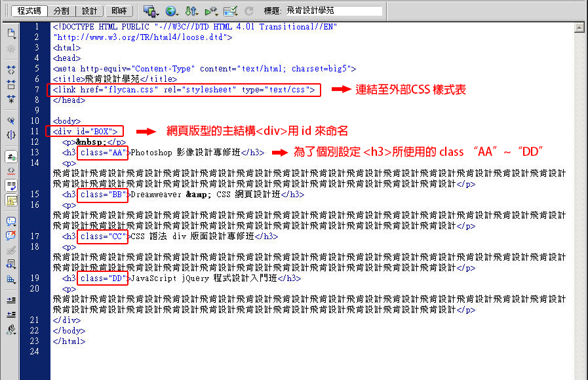Click the indent code icon
Viewport: 588px width, 380px height.
11,300
